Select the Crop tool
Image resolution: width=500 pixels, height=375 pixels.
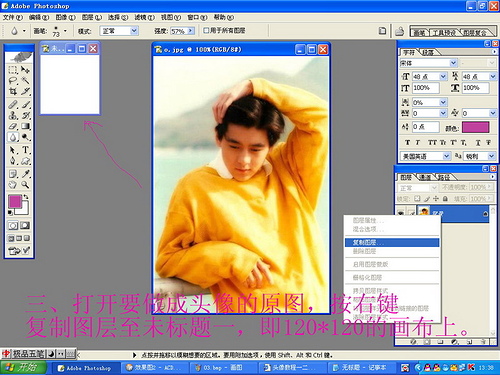tap(13, 91)
